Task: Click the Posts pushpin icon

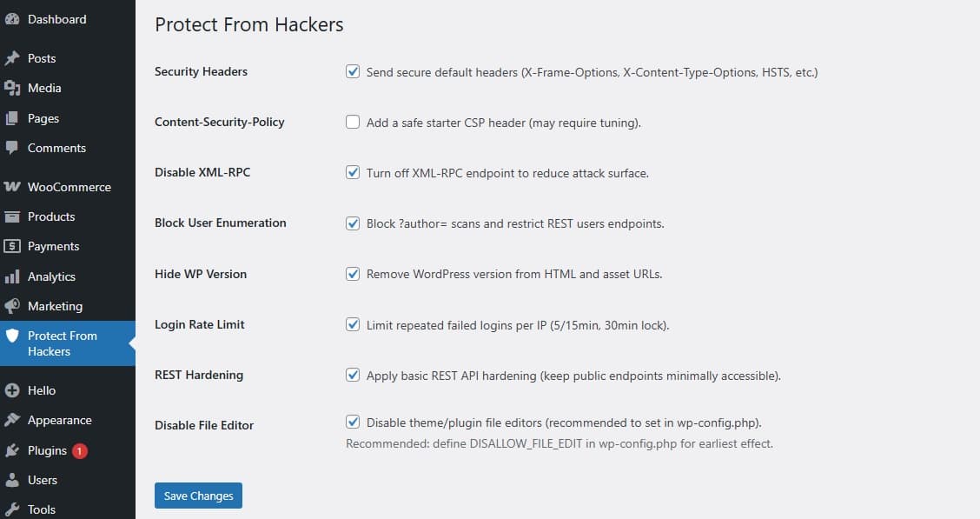Action: tap(12, 58)
